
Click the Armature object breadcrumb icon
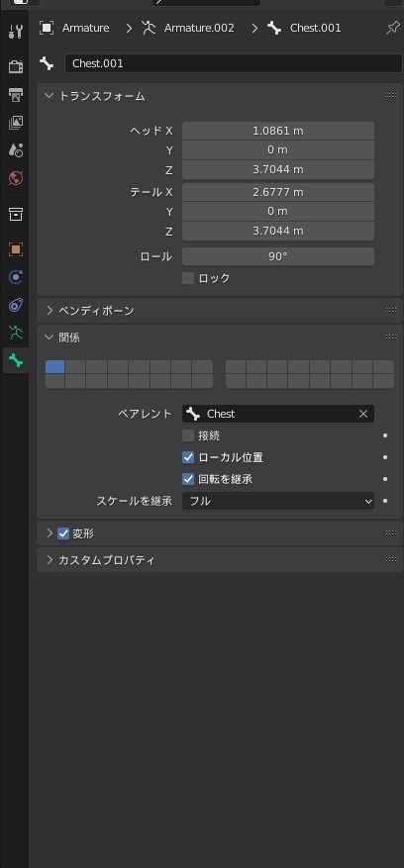(x=47, y=28)
